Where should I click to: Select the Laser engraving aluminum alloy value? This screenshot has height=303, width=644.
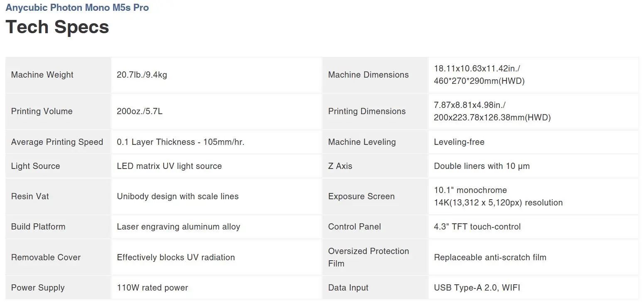point(178,227)
